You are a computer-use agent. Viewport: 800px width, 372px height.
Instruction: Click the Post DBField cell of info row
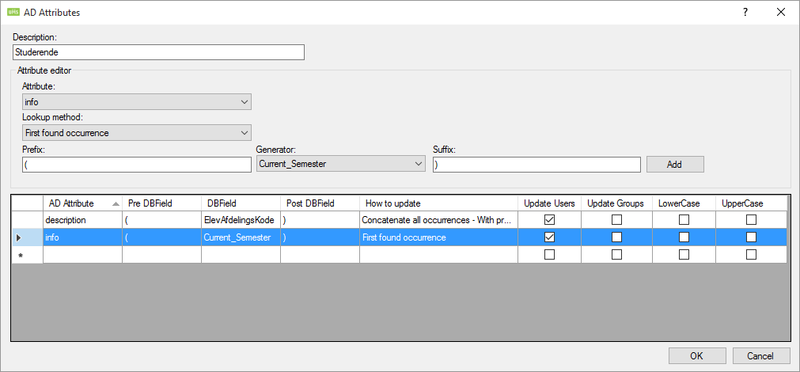pos(320,237)
